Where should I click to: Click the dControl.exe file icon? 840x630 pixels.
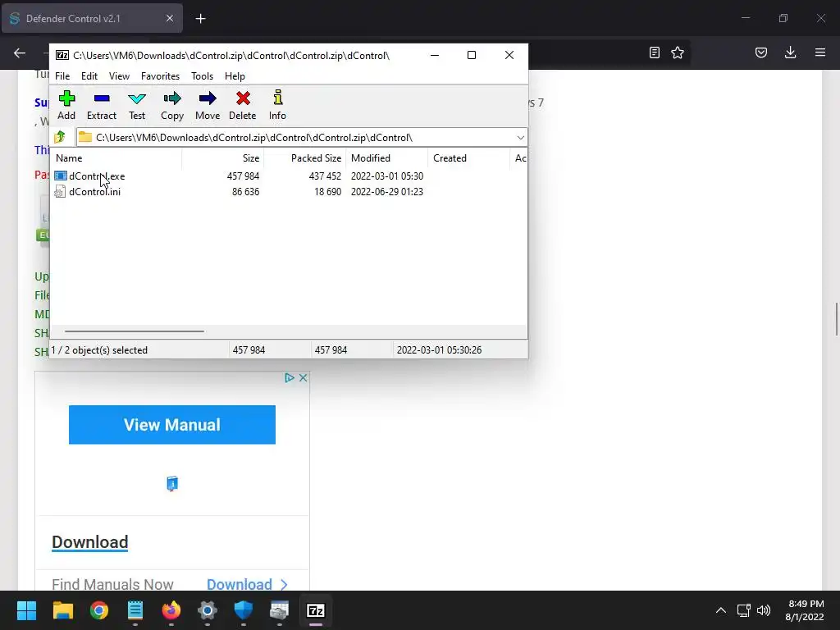point(61,176)
